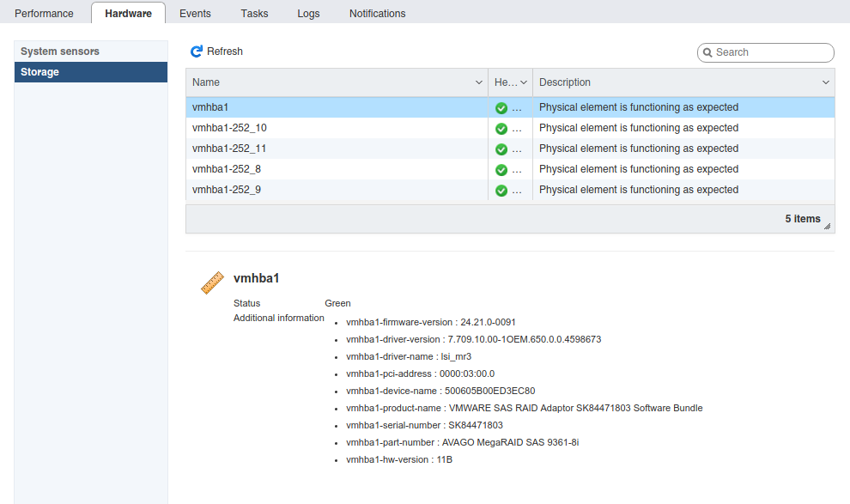The width and height of the screenshot is (850, 504).
Task: Open the Description column dropdown arrow
Action: (x=826, y=82)
